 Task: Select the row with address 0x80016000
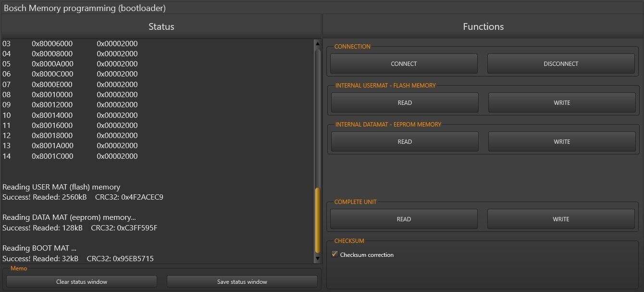70,125
